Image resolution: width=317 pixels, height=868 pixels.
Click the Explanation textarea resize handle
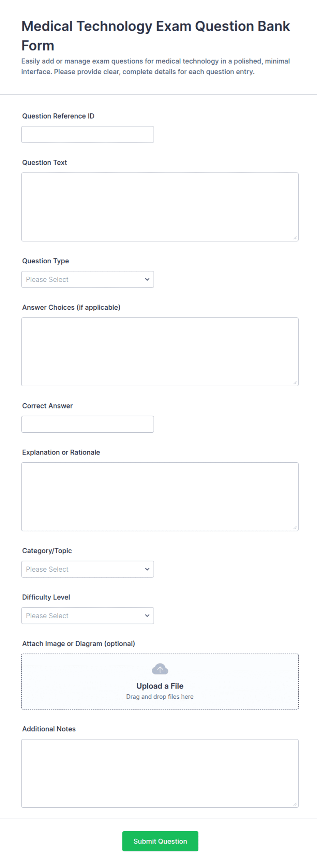[295, 527]
